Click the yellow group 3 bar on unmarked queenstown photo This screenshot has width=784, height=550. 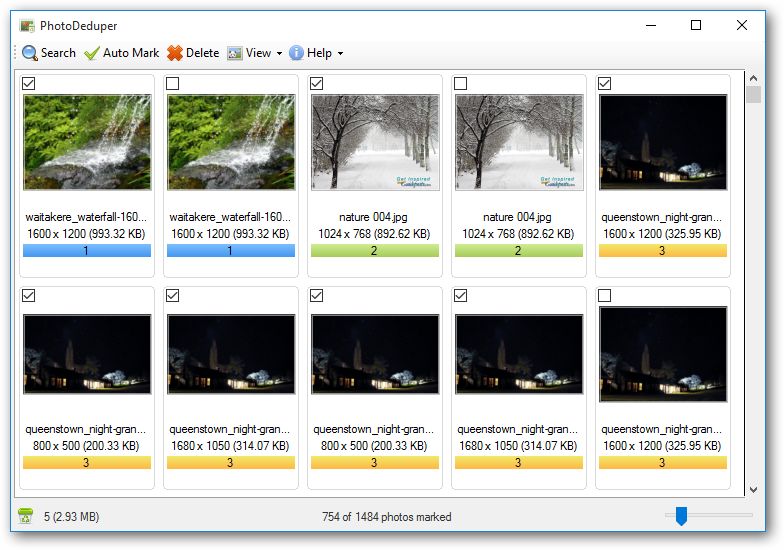coord(663,462)
